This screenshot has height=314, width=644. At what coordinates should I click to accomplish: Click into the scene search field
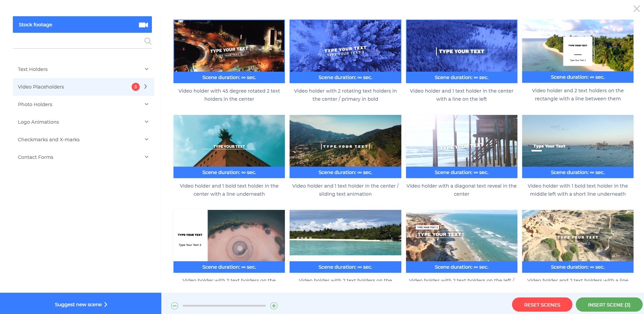coord(78,41)
